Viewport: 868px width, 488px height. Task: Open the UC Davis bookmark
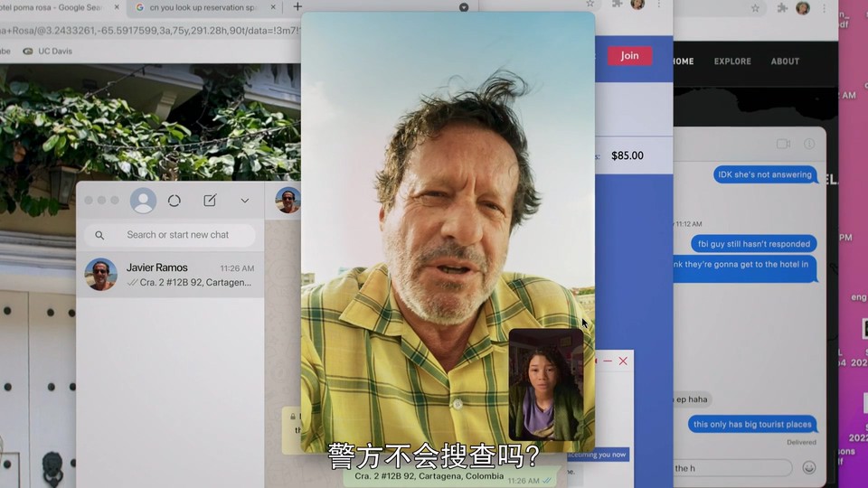click(54, 52)
